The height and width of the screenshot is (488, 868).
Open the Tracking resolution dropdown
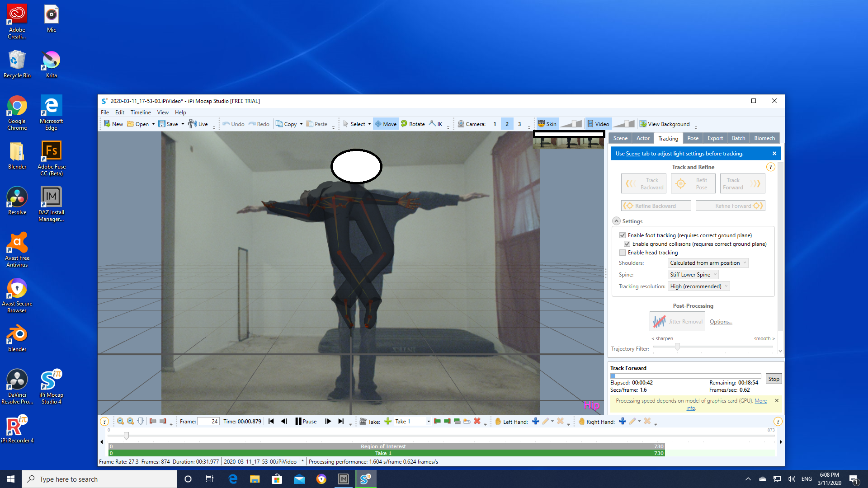(x=699, y=286)
